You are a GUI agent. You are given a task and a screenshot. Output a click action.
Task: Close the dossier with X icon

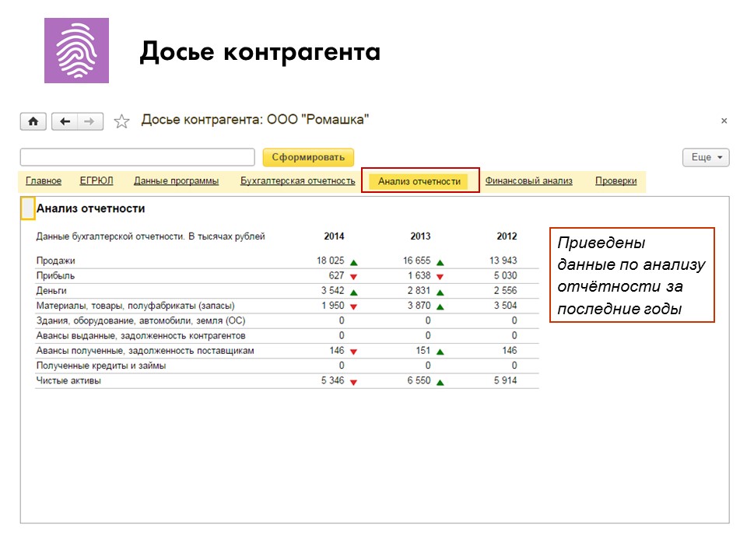point(724,121)
